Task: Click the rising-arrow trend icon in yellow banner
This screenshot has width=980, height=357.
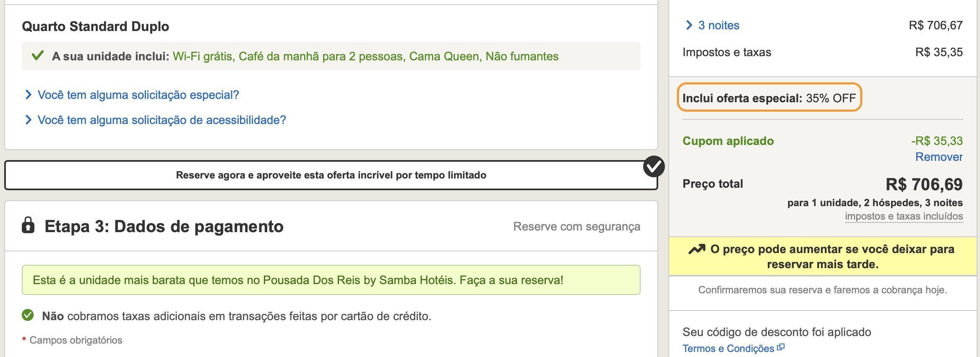Action: pos(697,249)
